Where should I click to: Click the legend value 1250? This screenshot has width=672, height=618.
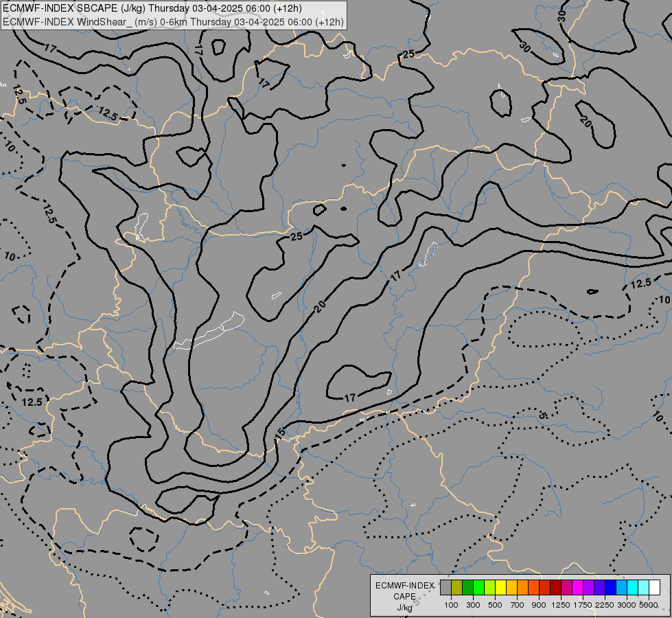pyautogui.click(x=561, y=605)
